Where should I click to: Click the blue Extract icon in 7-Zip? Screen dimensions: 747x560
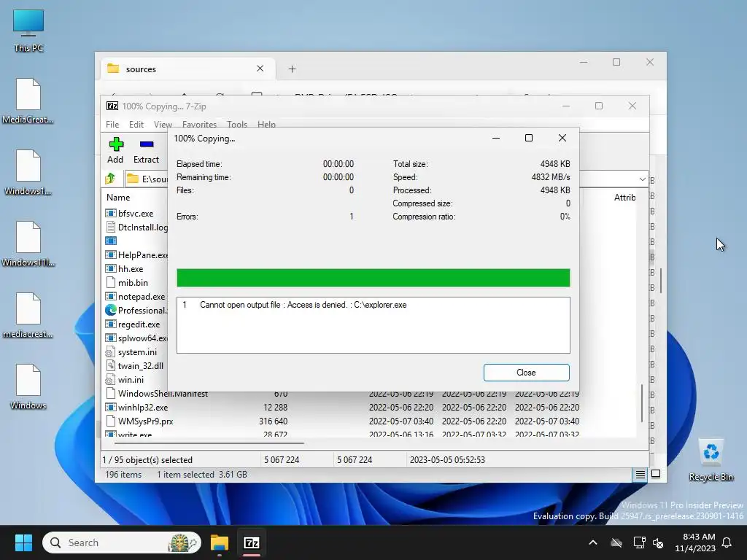(146, 144)
